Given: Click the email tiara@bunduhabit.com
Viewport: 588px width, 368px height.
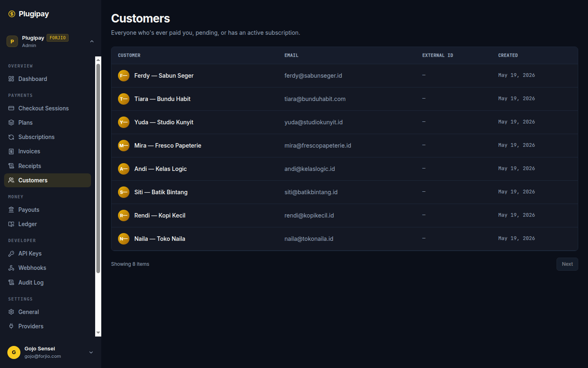Looking at the screenshot, I should click(315, 99).
